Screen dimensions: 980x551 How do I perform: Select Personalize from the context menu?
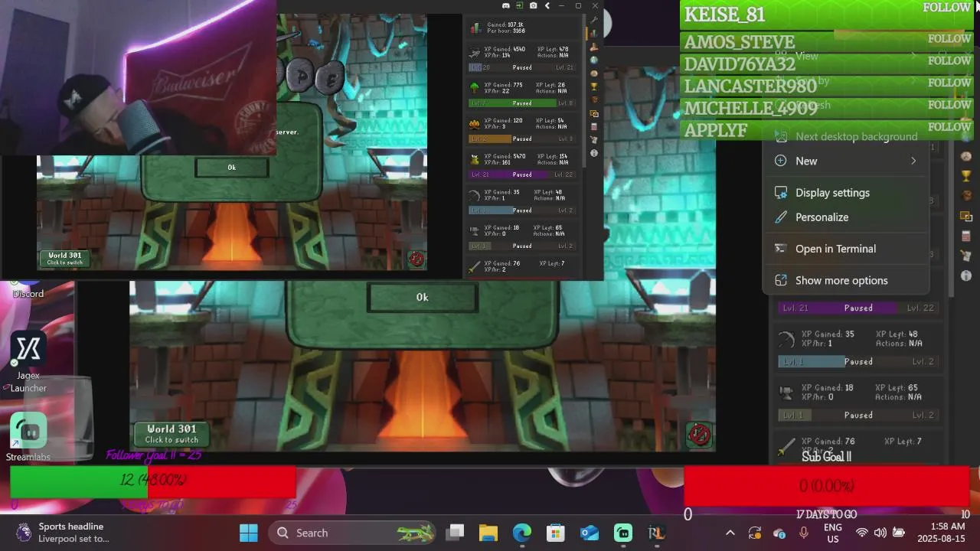click(x=846, y=217)
